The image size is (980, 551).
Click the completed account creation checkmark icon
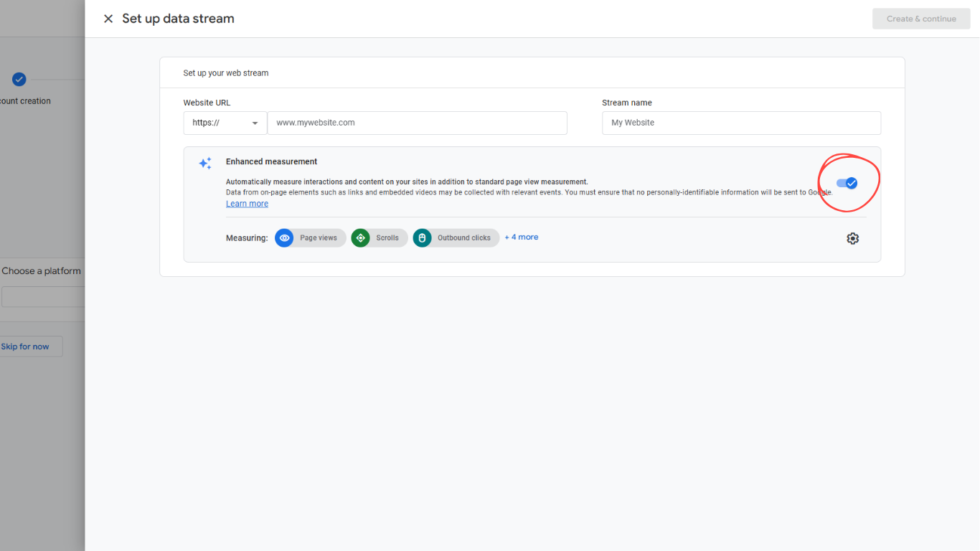(x=19, y=79)
